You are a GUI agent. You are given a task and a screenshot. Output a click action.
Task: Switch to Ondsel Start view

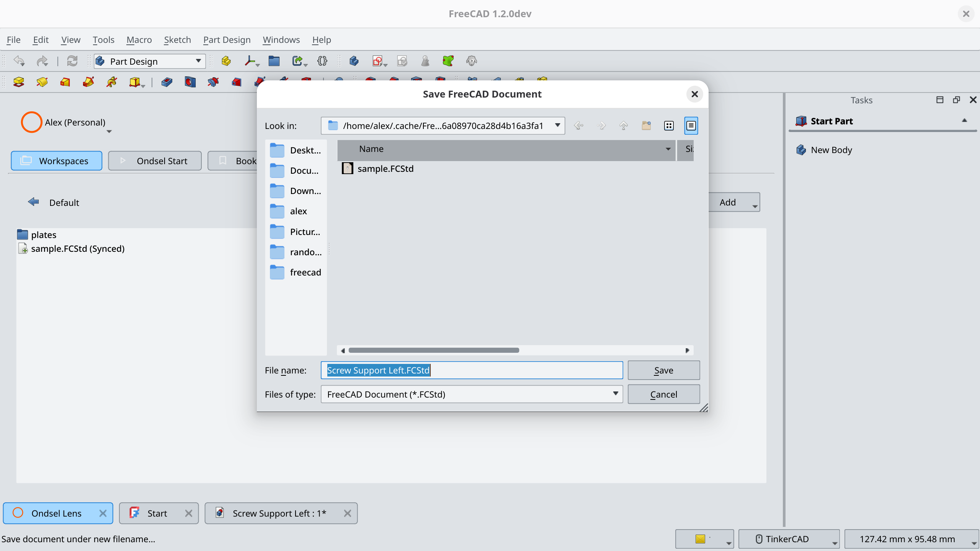[155, 161]
